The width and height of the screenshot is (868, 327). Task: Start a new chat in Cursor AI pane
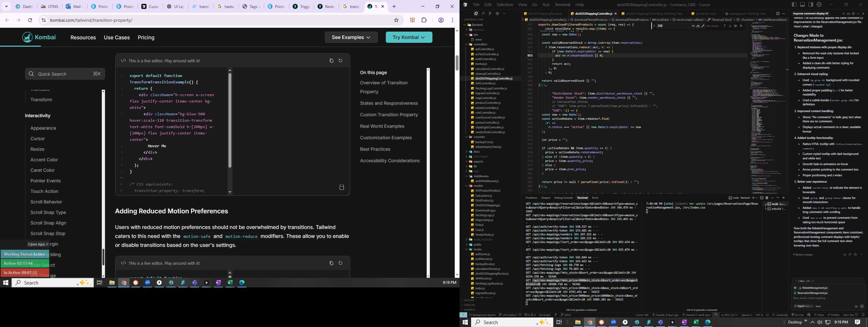844,13
